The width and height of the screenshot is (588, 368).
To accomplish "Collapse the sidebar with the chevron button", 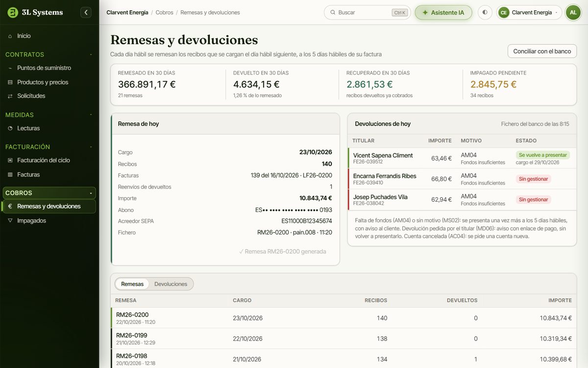I will coord(86,12).
